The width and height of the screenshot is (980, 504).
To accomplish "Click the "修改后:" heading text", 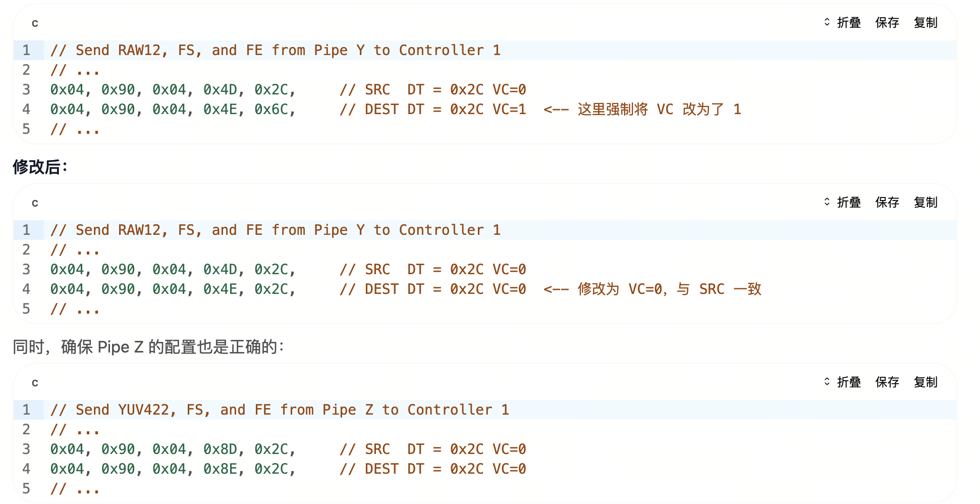I will tap(40, 167).
